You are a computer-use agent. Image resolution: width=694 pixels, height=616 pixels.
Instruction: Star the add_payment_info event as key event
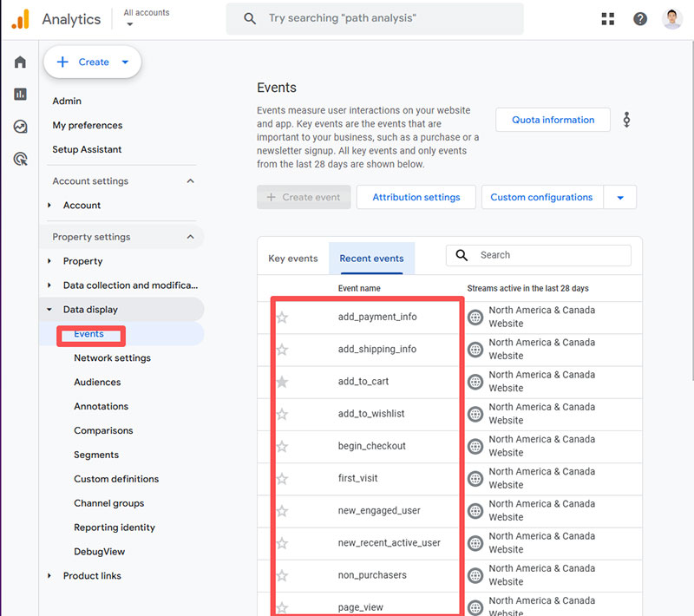[282, 318]
